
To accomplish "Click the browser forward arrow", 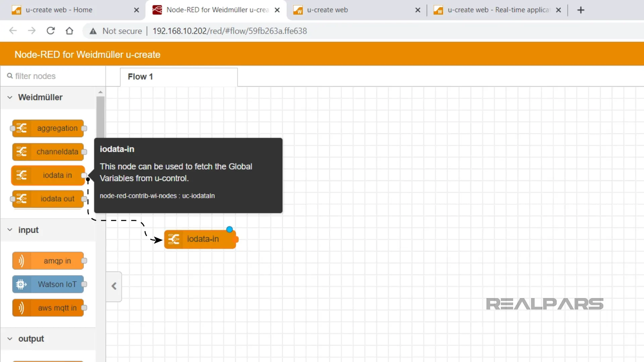I will coord(32,31).
